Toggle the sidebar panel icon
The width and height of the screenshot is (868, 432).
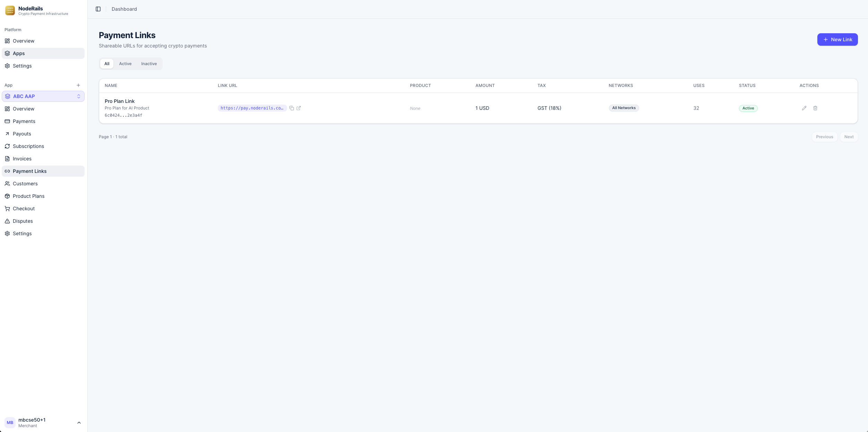coord(98,9)
